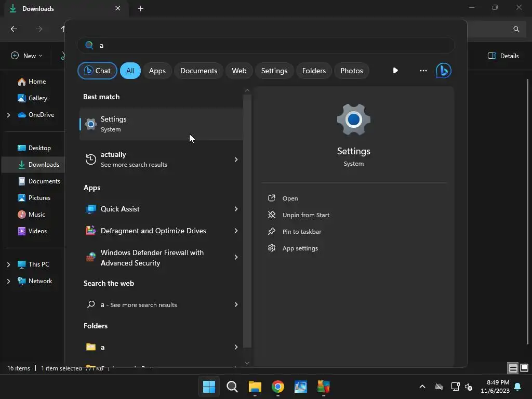The width and height of the screenshot is (532, 399).
Task: Click File Explorer's search magnifier icon
Action: tap(516, 29)
